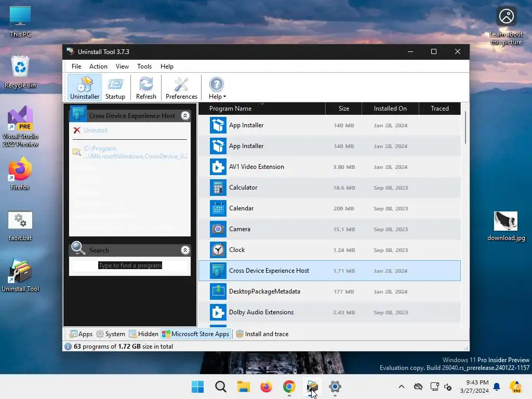Click the '209 MB' Calendar size value

coord(343,209)
